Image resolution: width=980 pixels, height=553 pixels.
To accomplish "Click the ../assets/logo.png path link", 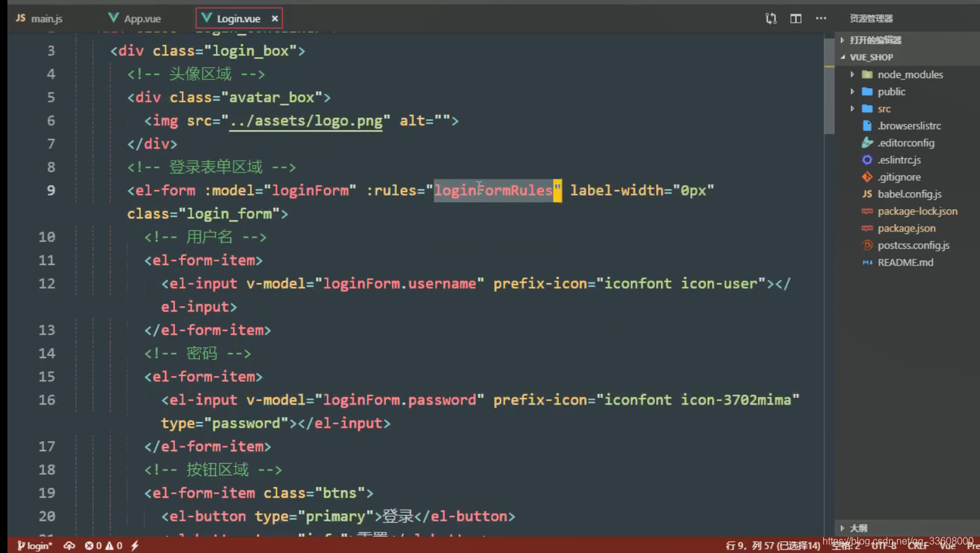I will coord(306,121).
